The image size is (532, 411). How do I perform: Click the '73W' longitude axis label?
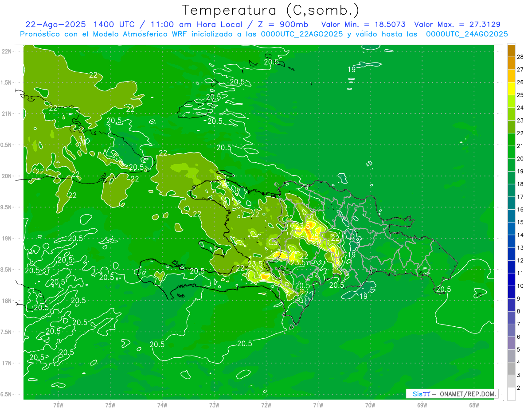(214, 405)
